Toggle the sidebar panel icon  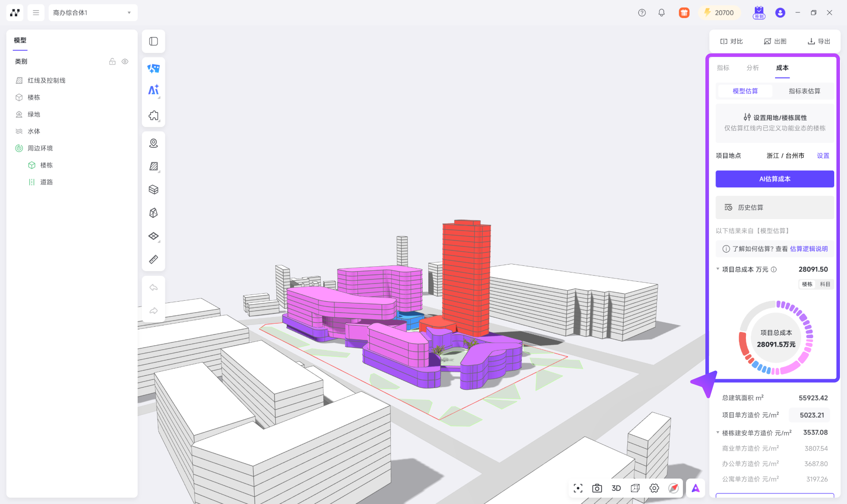point(154,41)
